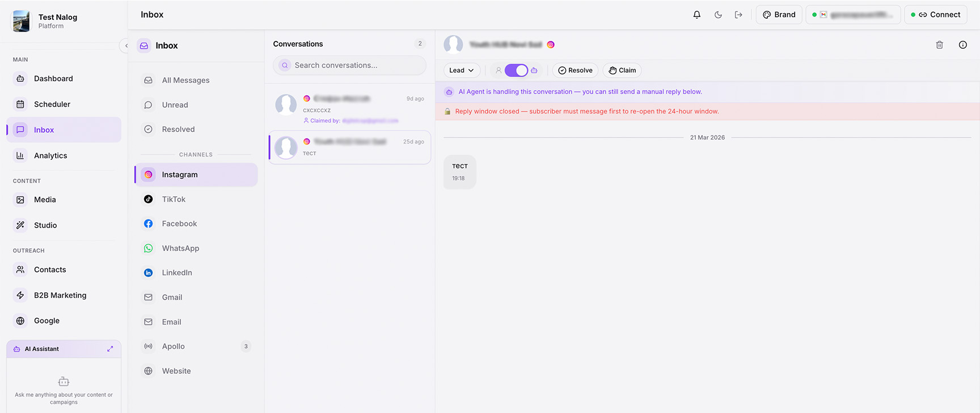Viewport: 980px width, 413px height.
Task: Select Apollo channel
Action: click(196, 347)
